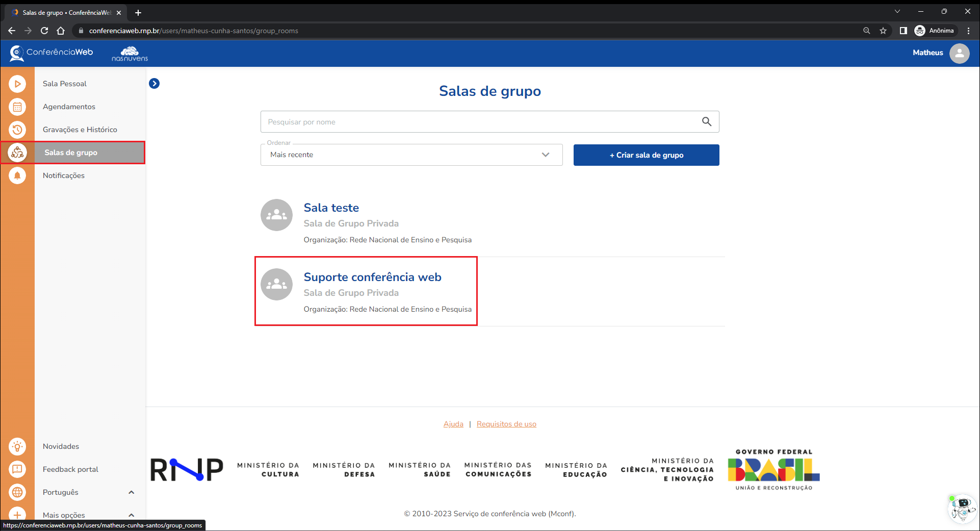Open the Suporte conferência web room
Screen dimensions: 980x531
coord(372,277)
